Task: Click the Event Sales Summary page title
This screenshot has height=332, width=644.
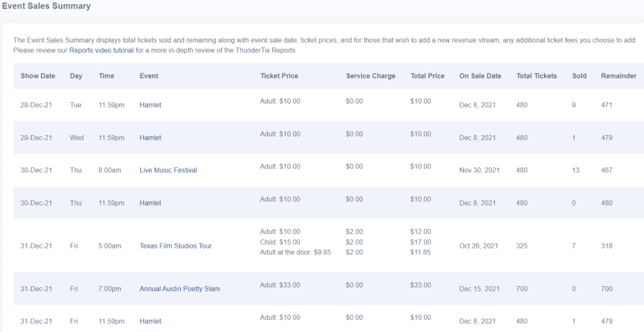Action: point(45,6)
